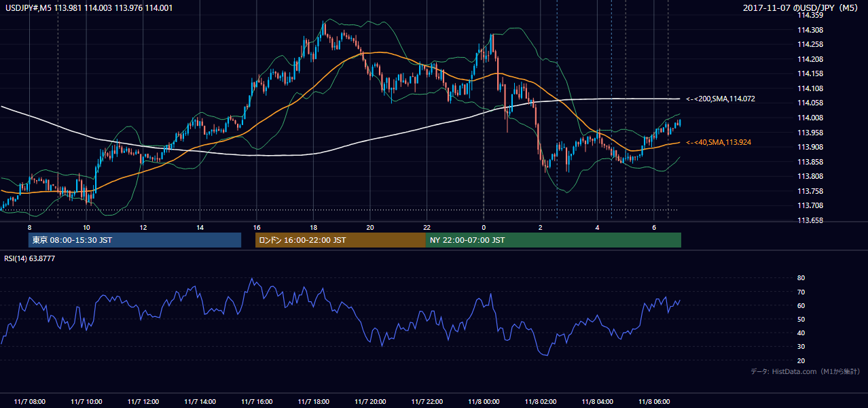Click price axis value 114.359
Viewport: 868px width, 408px height.
click(811, 15)
